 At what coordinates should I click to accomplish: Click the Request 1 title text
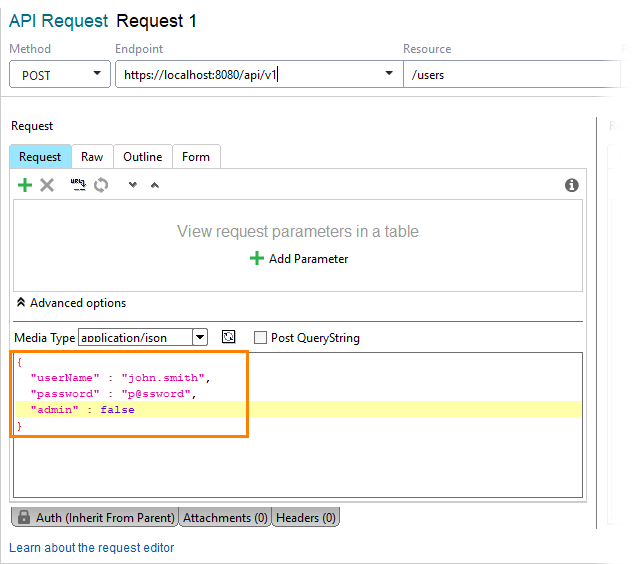(156, 21)
